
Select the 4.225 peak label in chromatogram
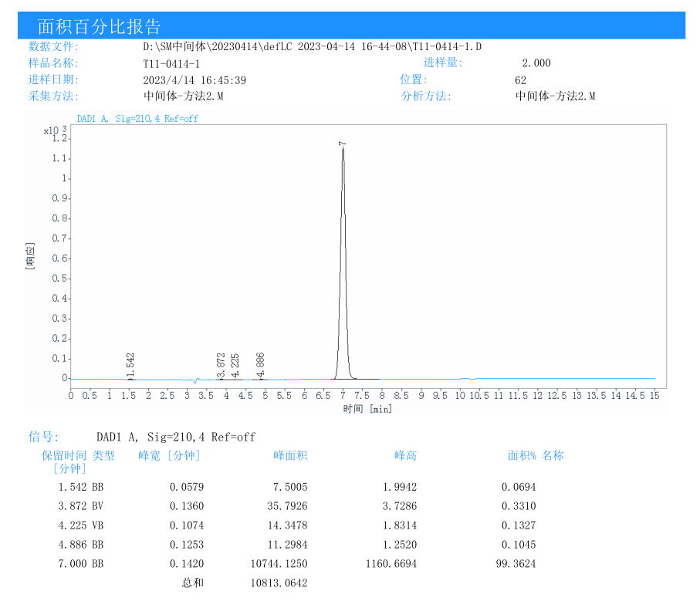point(235,365)
